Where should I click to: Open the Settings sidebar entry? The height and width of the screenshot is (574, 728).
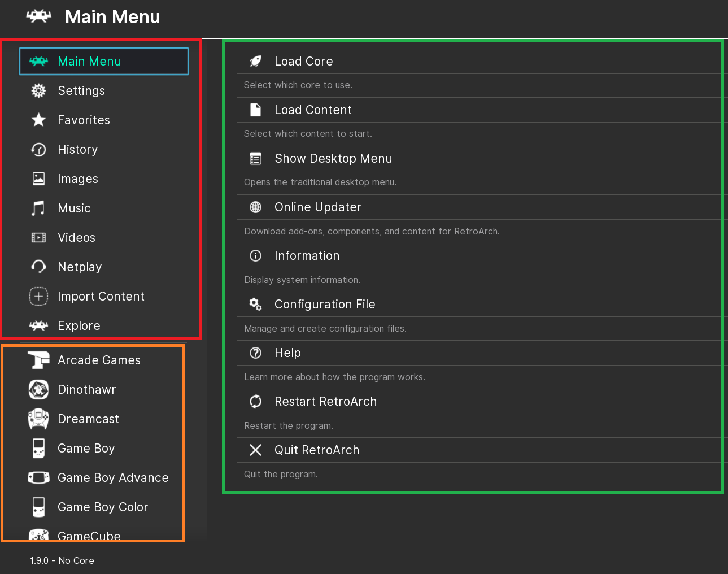(104, 90)
